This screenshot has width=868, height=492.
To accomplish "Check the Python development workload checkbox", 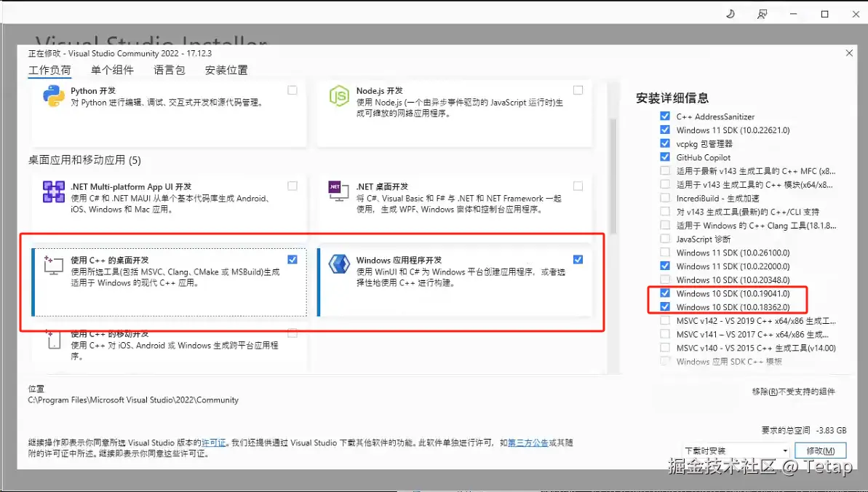I will [292, 90].
